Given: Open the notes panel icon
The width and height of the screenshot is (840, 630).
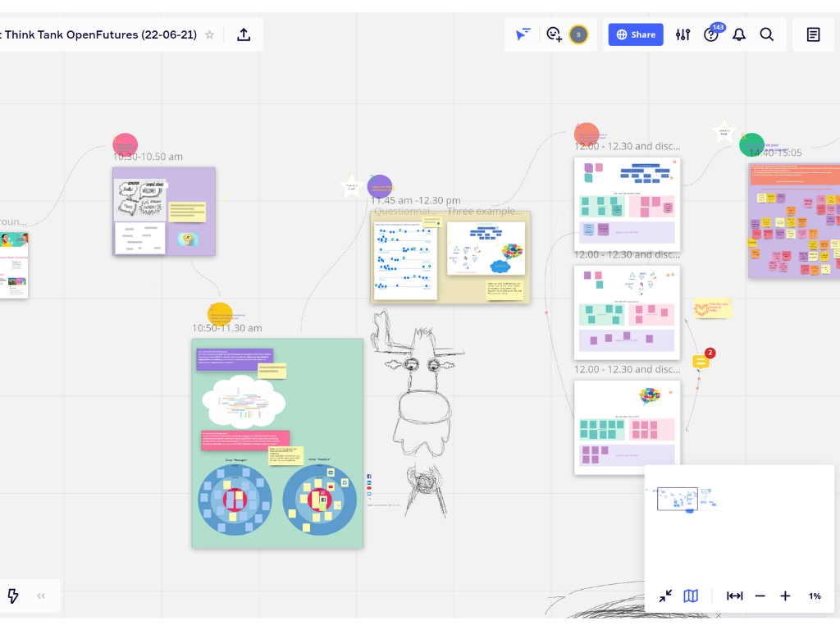Looking at the screenshot, I should click(x=813, y=34).
